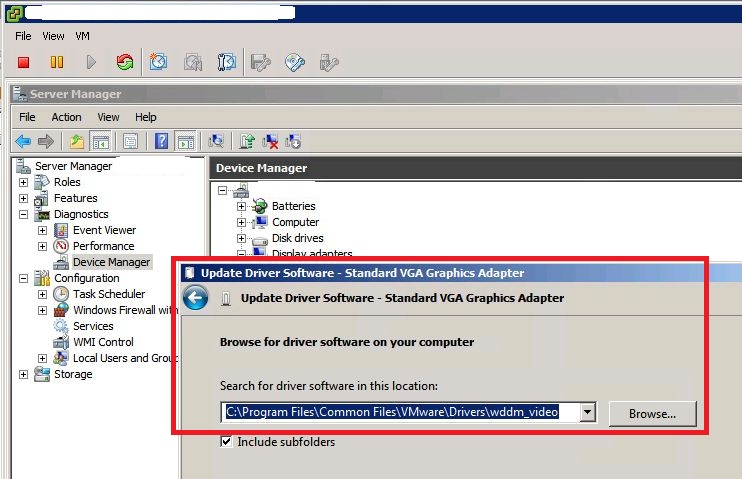Open the Action menu in Server Manager
The width and height of the screenshot is (742, 479).
point(66,117)
